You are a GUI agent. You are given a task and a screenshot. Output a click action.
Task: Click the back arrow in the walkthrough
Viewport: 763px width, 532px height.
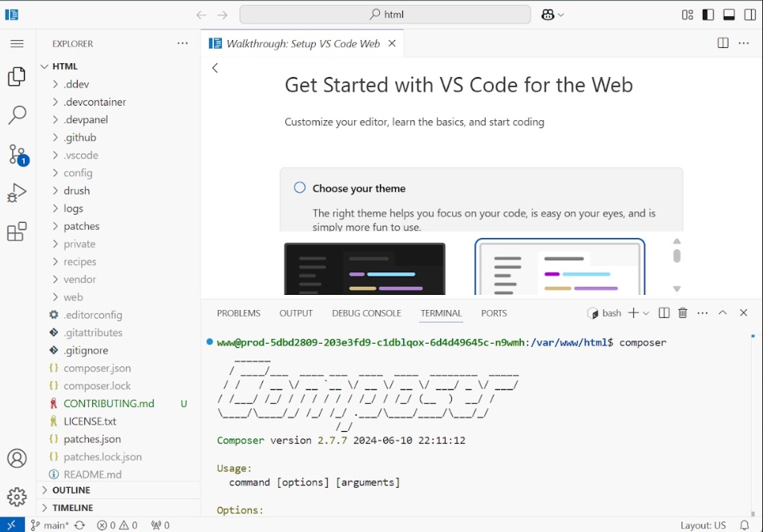coord(215,68)
